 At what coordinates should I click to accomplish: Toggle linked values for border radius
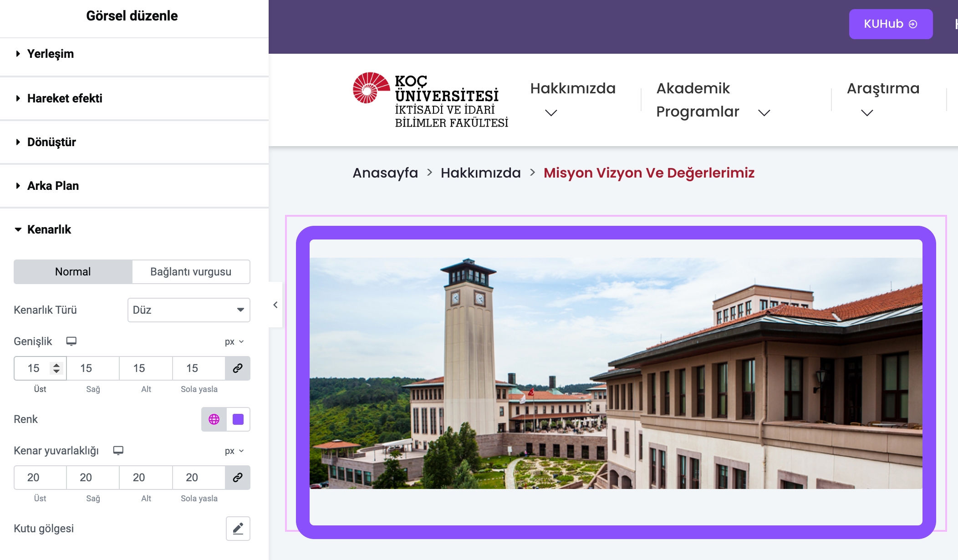pyautogui.click(x=238, y=478)
